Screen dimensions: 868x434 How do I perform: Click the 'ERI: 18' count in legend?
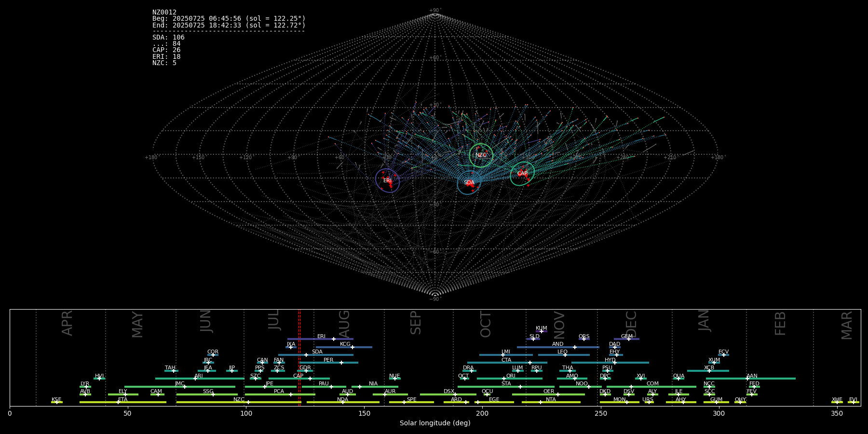(x=166, y=57)
